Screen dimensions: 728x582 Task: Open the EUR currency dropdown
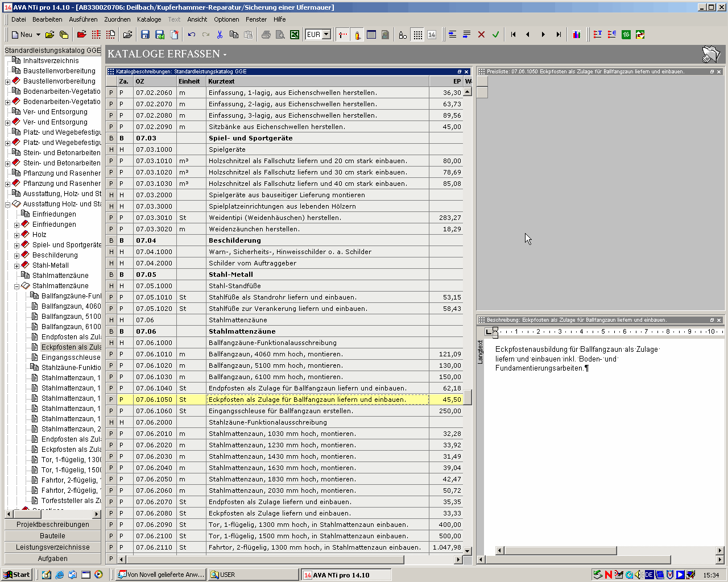click(x=326, y=35)
